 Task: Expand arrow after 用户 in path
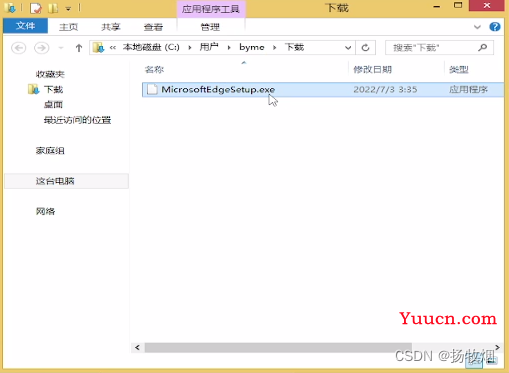pyautogui.click(x=229, y=48)
